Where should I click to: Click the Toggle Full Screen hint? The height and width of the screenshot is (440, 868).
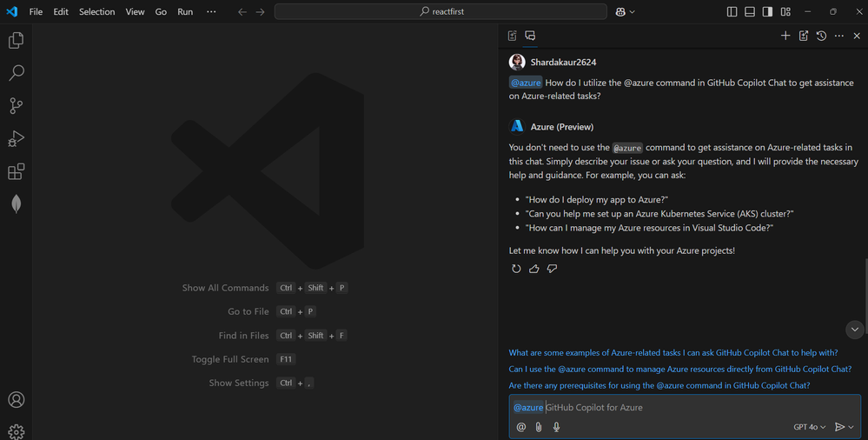pos(243,359)
